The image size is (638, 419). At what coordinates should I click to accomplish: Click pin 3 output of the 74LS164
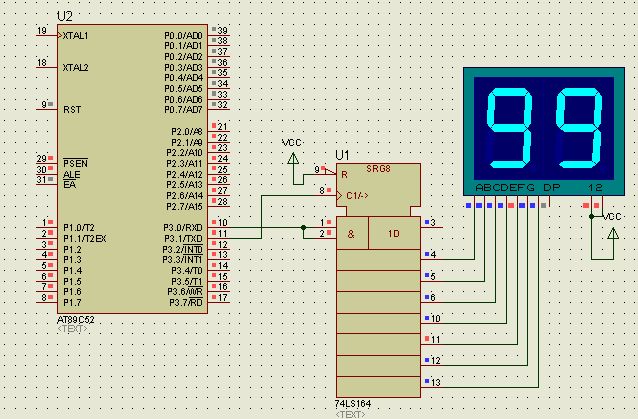(433, 223)
